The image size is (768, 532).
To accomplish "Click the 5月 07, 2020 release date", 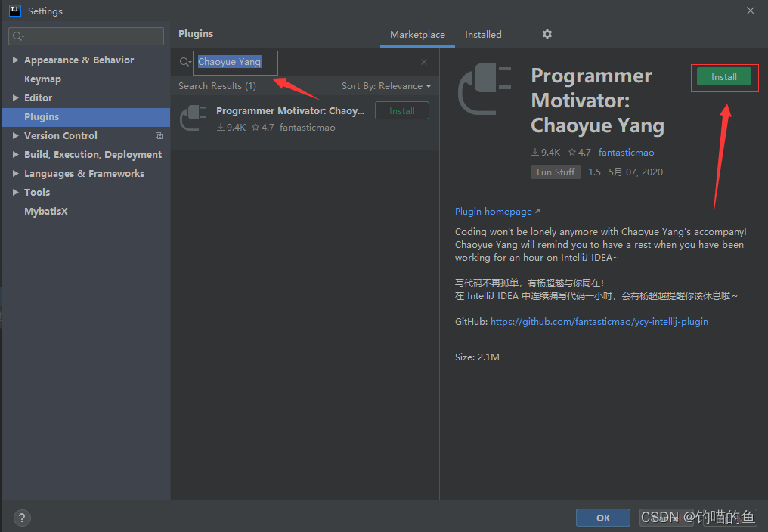I will coord(635,172).
